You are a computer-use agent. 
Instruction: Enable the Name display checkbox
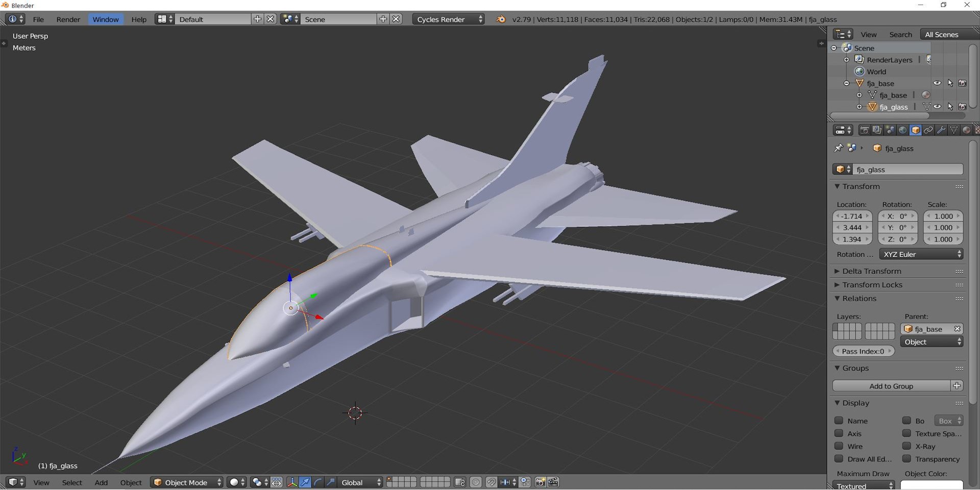coord(839,421)
